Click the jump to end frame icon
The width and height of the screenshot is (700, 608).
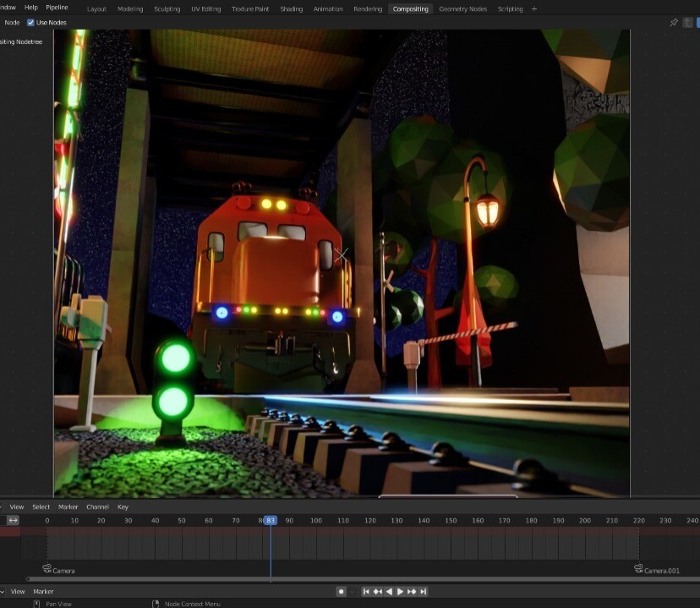coord(424,591)
